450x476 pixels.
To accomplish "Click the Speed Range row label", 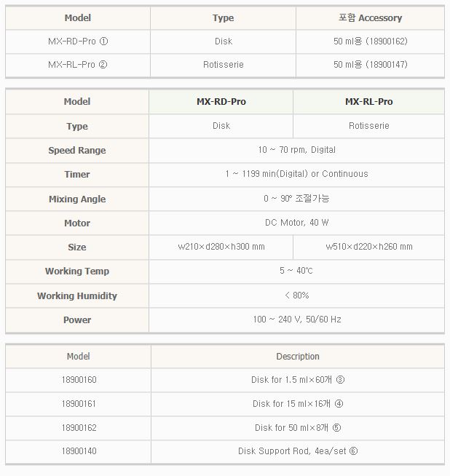I will 77,151.
